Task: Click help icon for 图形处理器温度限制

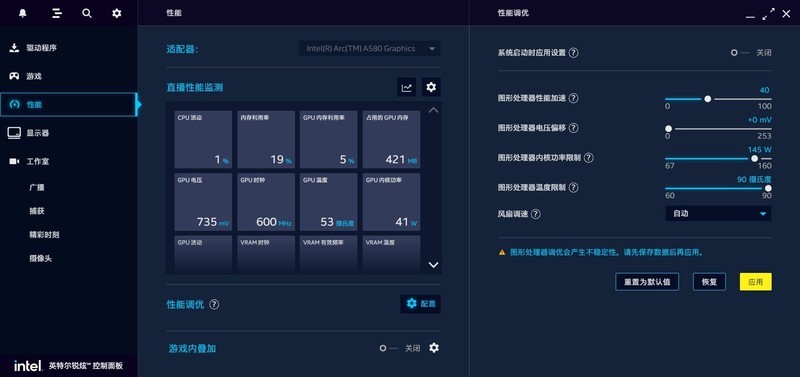Action: (x=573, y=187)
